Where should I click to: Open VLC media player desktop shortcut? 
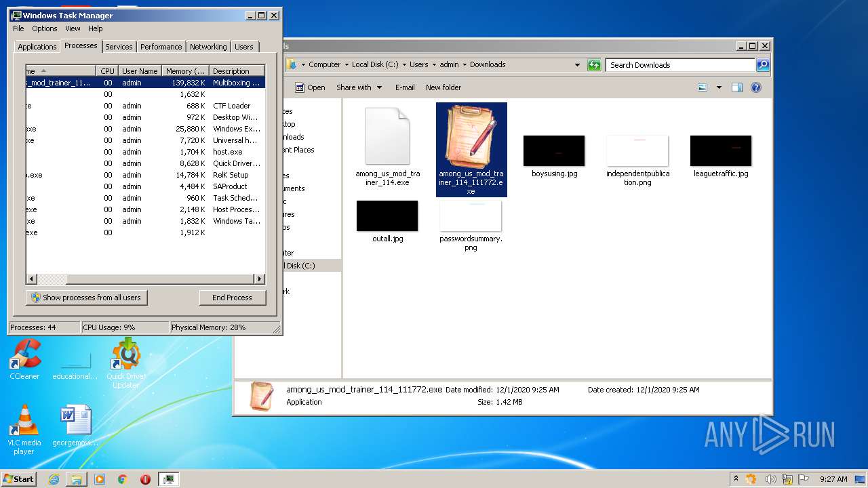(x=24, y=430)
